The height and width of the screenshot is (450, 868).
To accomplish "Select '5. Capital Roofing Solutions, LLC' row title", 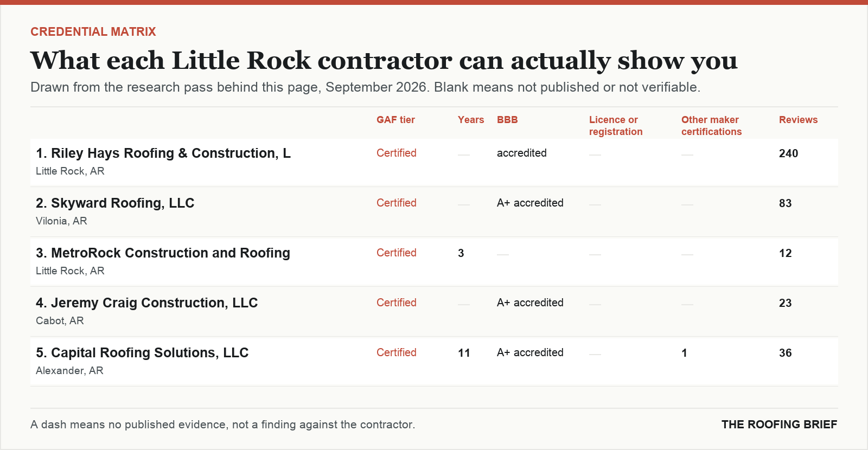I will click(142, 353).
